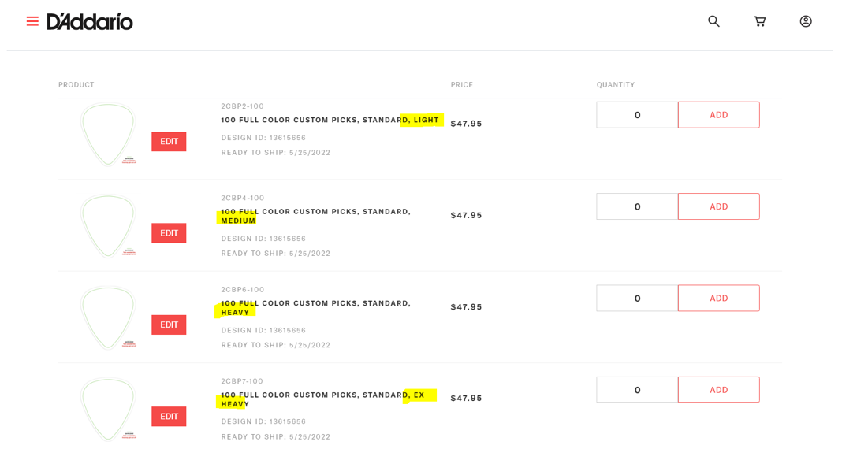Add Ex Heavy picks 2CBP7-100 to cart

(718, 391)
